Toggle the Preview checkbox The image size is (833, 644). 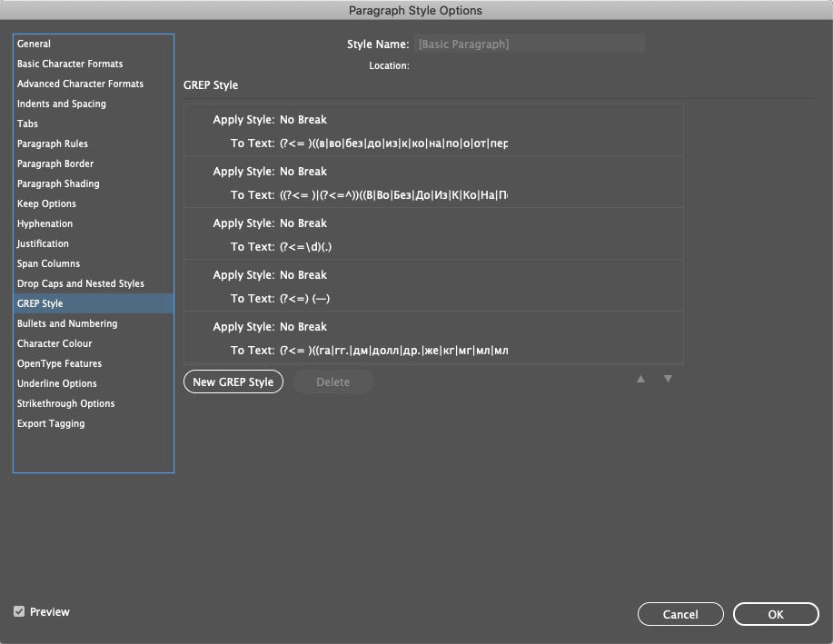pos(19,611)
